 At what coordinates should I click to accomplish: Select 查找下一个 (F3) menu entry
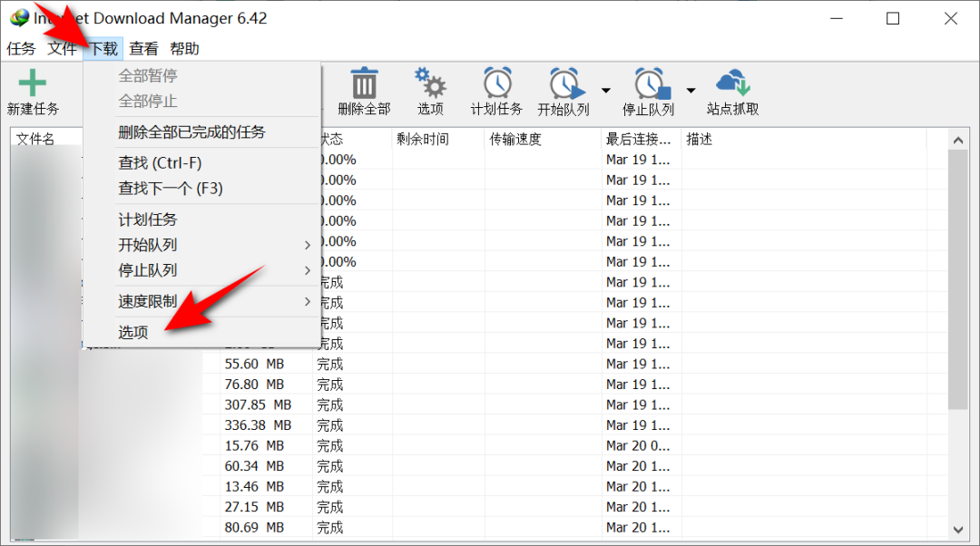pyautogui.click(x=201, y=188)
